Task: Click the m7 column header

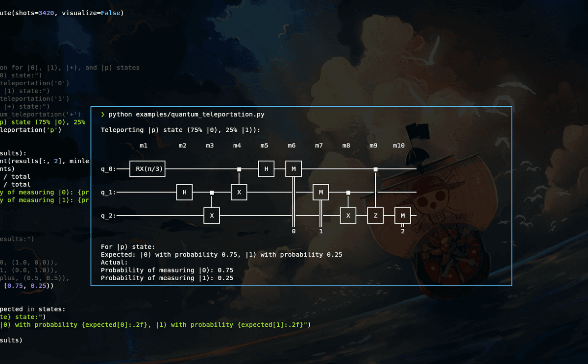Action: (319, 146)
